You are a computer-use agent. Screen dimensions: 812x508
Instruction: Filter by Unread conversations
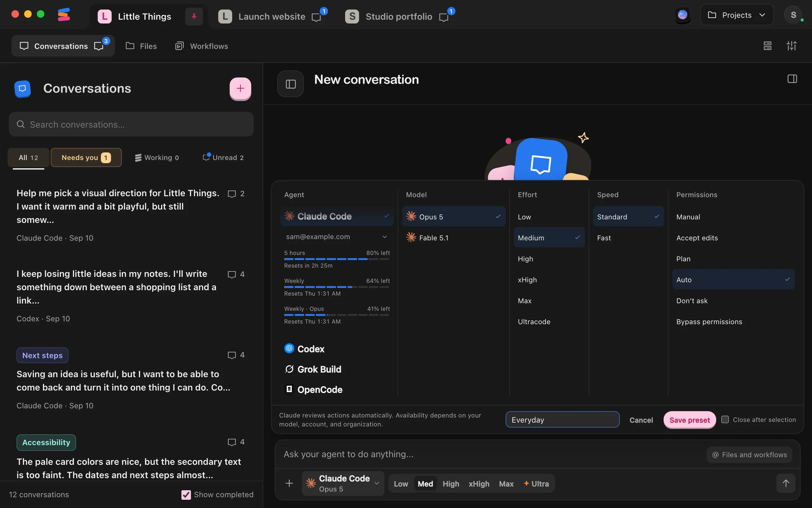[223, 157]
